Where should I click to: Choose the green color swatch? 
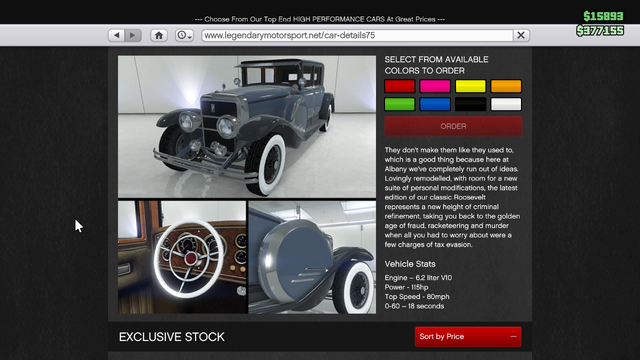coord(400,104)
